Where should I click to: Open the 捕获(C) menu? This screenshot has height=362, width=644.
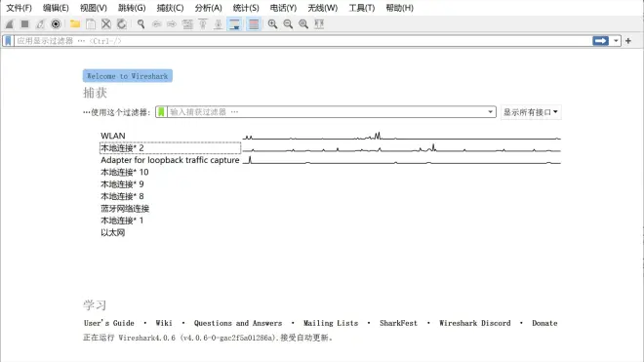170,8
